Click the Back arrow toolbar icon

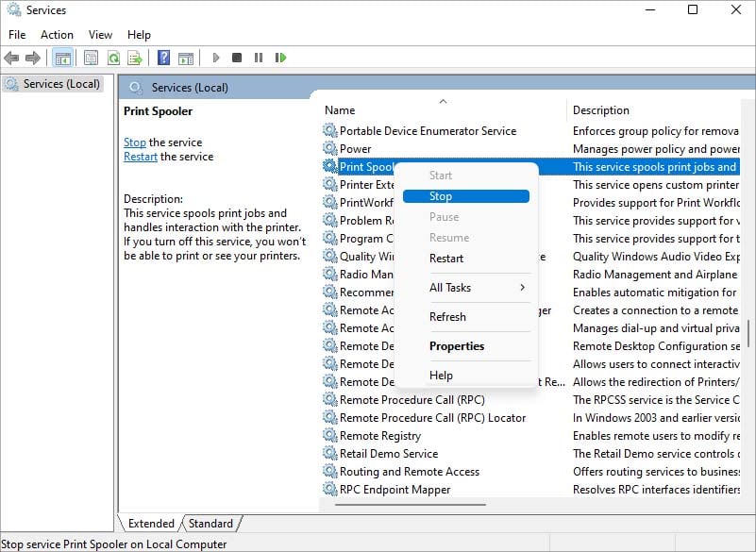pyautogui.click(x=12, y=58)
